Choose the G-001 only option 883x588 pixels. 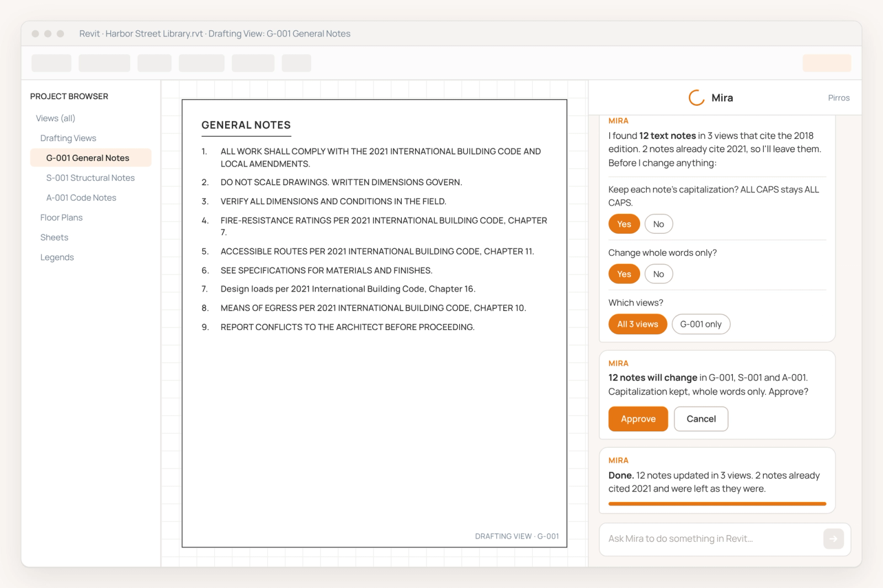tap(701, 324)
